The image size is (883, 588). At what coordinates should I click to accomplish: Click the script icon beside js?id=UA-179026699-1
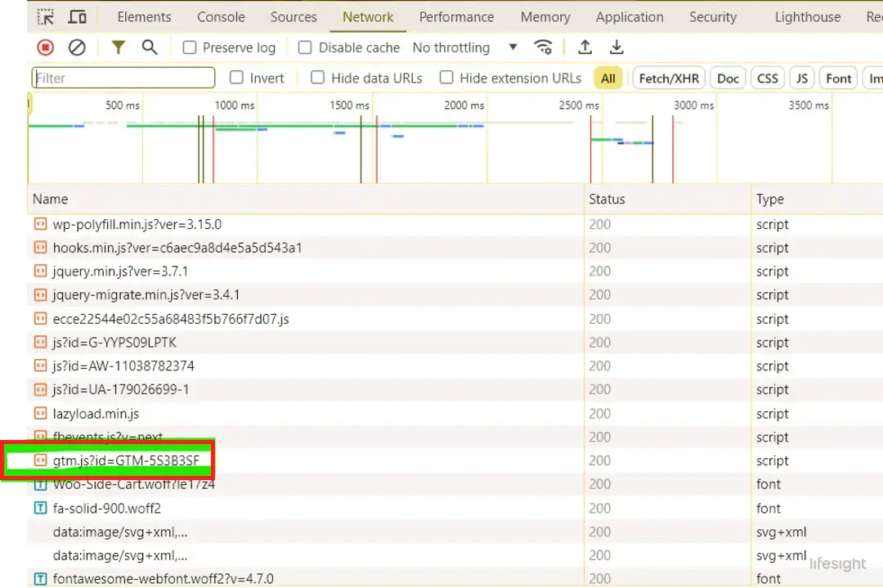[40, 390]
